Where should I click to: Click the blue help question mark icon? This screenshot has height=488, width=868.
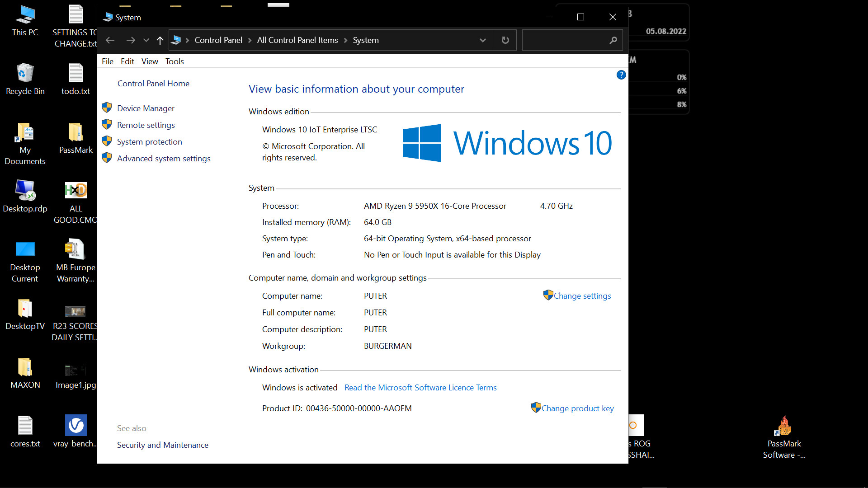click(621, 75)
